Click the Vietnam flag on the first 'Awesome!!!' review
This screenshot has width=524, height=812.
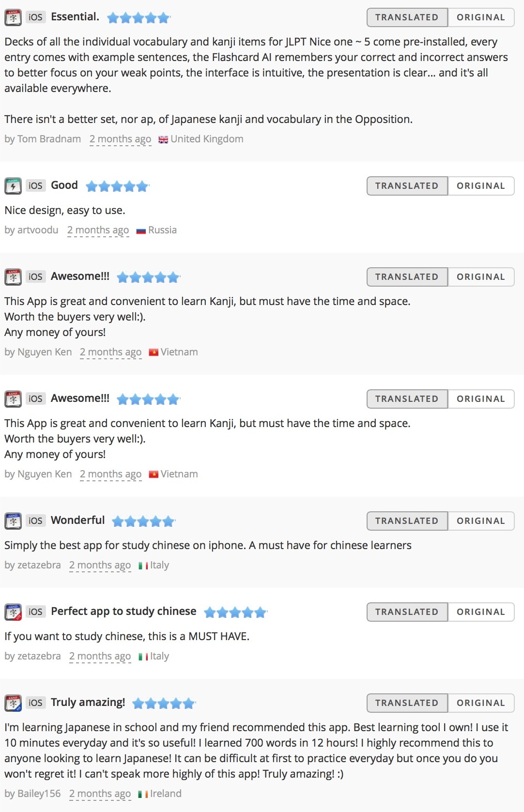coord(154,352)
